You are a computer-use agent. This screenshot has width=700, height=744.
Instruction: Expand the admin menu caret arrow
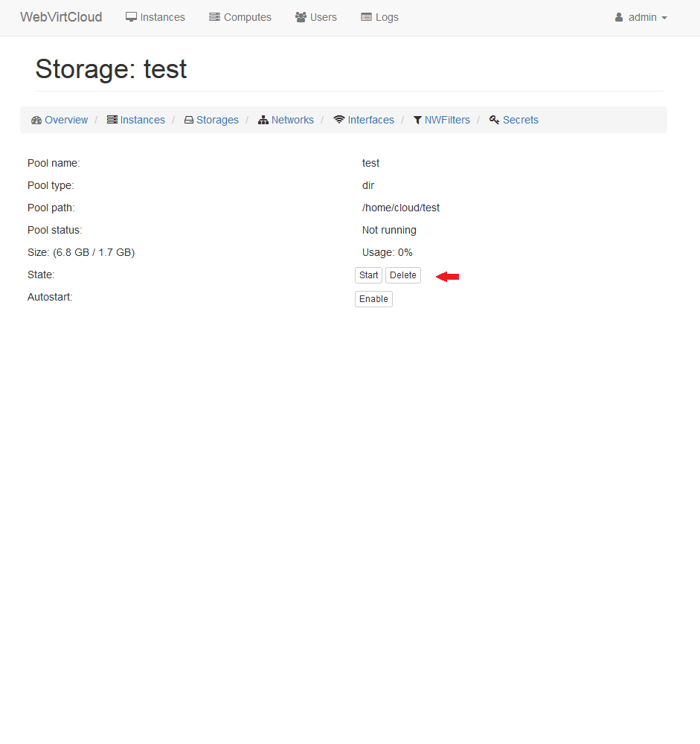[664, 18]
